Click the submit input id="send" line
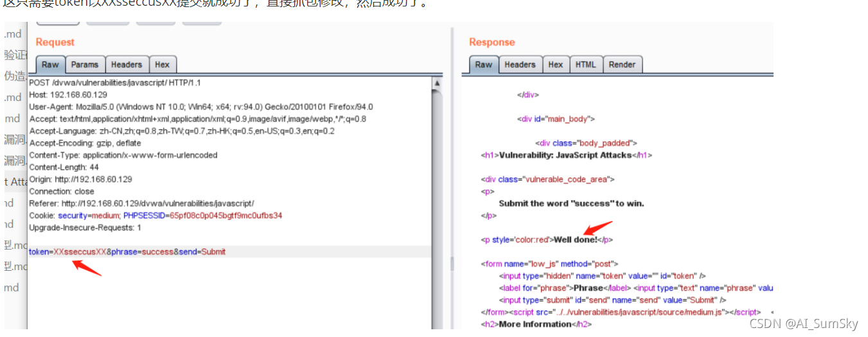Screen dimensions: 868x337 click(612, 300)
